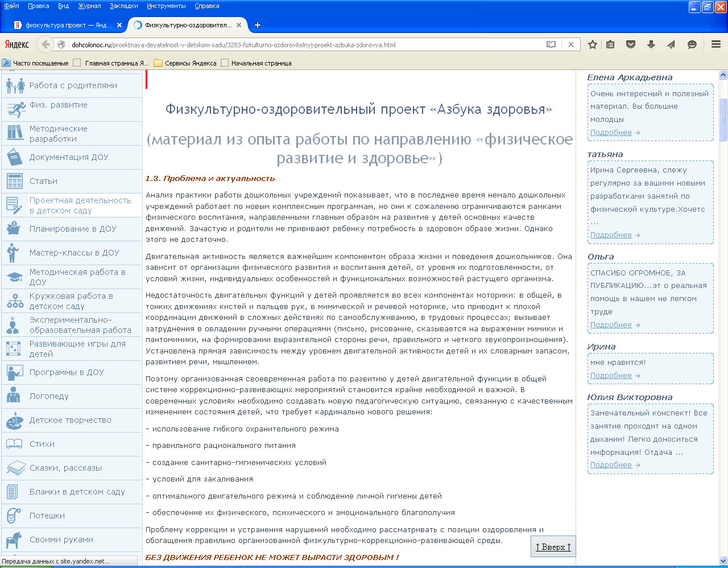Click the Вверх button
This screenshot has height=568, width=728.
553,546
